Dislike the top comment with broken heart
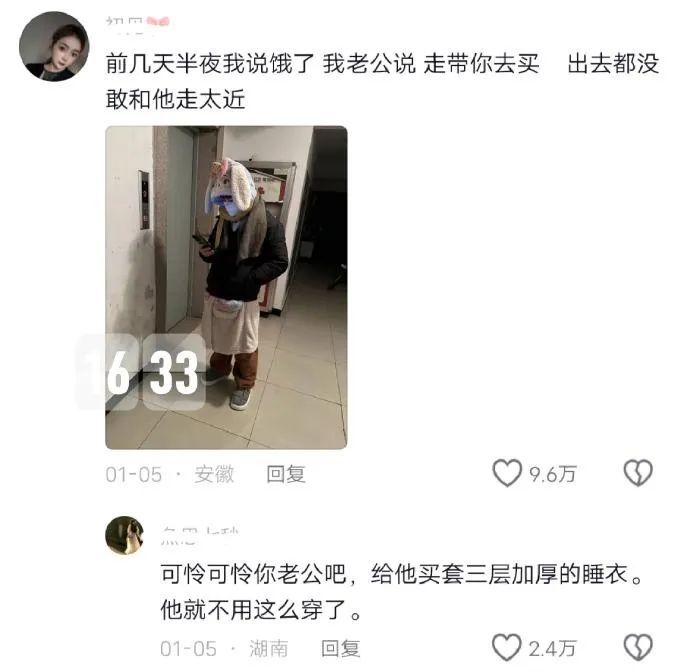The width and height of the screenshot is (690, 672). point(638,474)
